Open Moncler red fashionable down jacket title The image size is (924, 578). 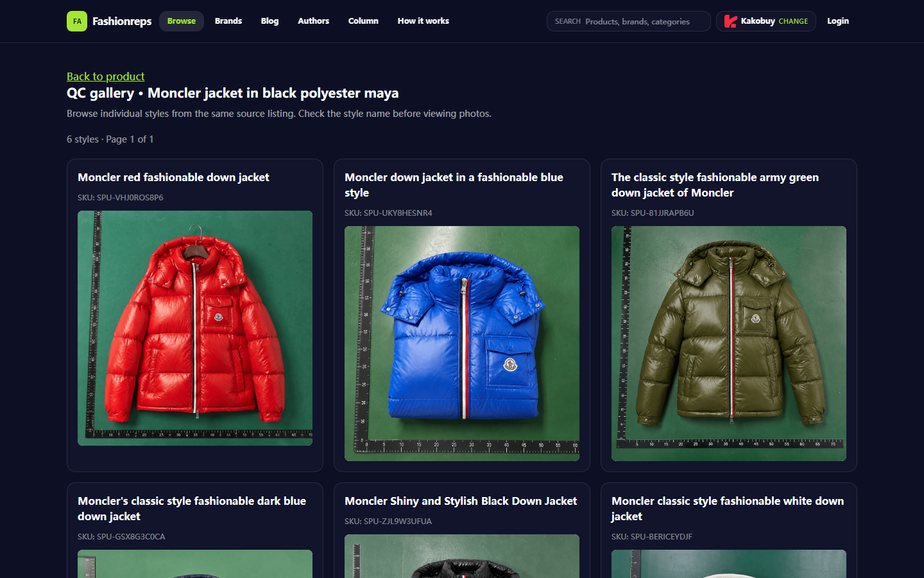[173, 177]
